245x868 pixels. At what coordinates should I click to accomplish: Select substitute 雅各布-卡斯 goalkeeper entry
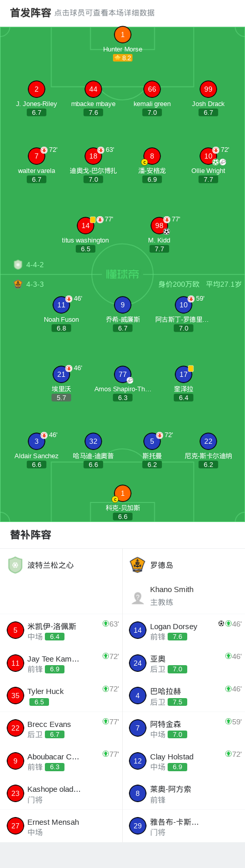click(x=184, y=826)
